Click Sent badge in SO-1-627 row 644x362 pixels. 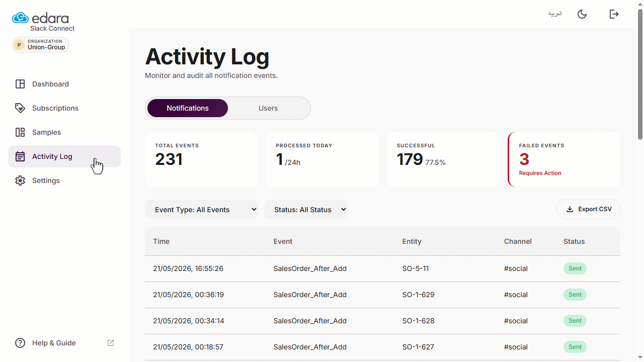(575, 347)
